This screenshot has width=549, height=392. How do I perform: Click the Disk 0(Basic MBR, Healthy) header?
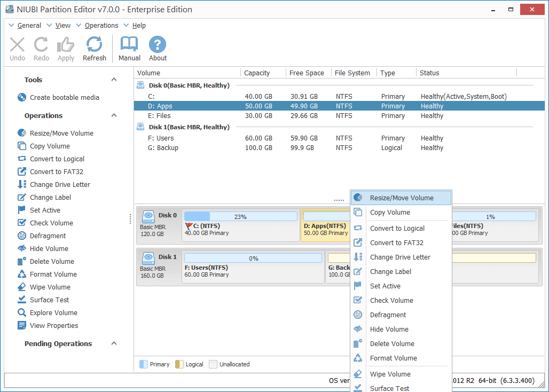(189, 85)
